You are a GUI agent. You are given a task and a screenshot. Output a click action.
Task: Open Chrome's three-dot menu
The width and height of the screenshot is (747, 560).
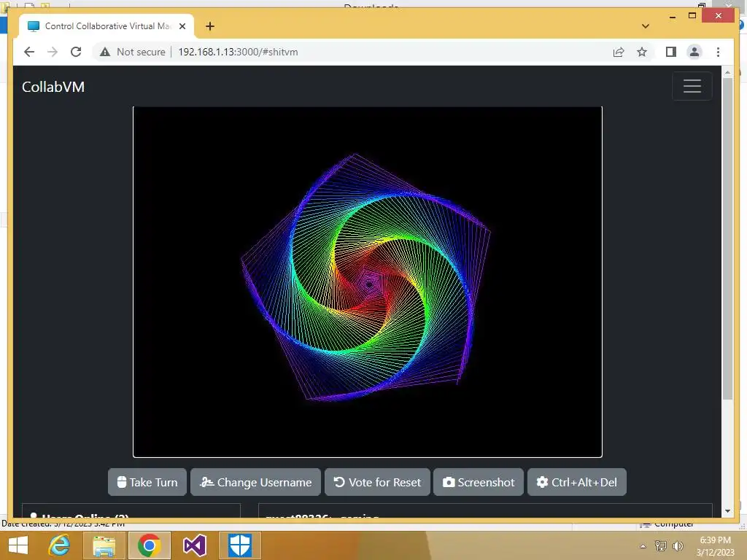(718, 52)
